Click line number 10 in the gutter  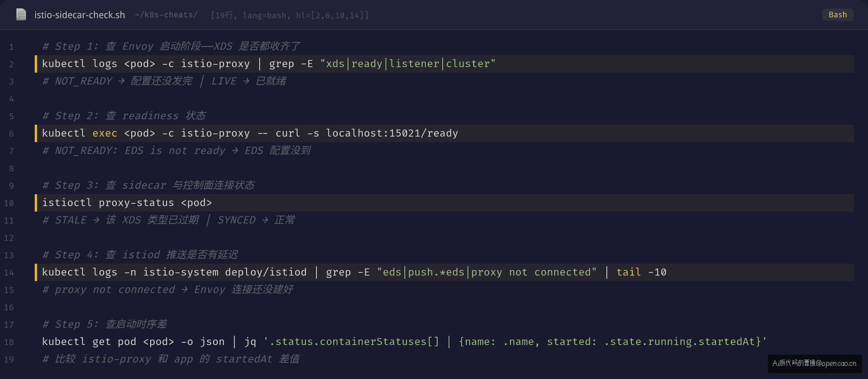(x=9, y=203)
